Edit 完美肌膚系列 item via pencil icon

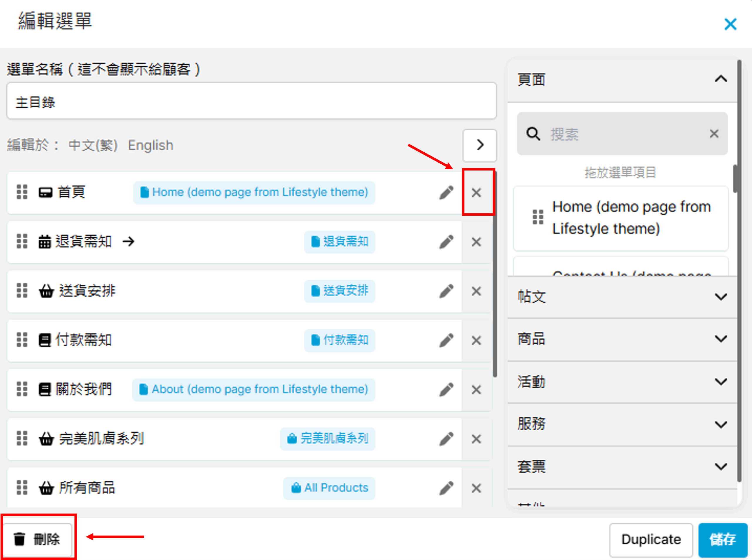click(x=446, y=439)
